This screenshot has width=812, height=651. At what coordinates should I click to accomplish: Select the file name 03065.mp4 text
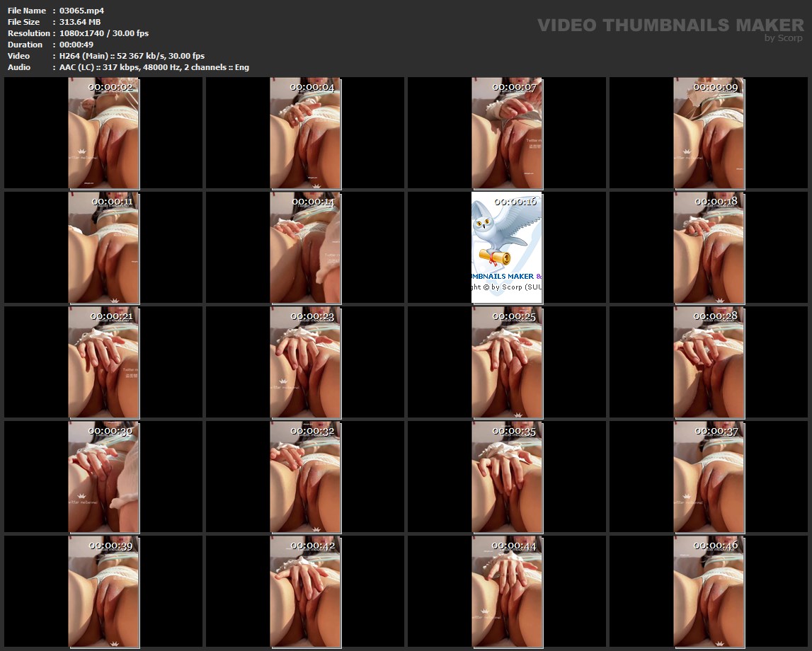click(x=81, y=11)
